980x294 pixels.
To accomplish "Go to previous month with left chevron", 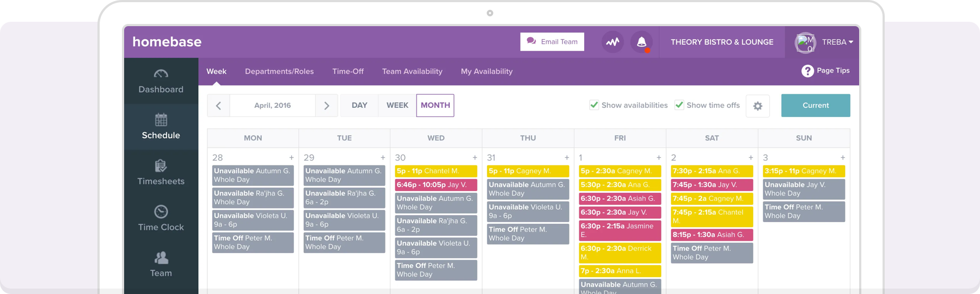I will pos(218,106).
